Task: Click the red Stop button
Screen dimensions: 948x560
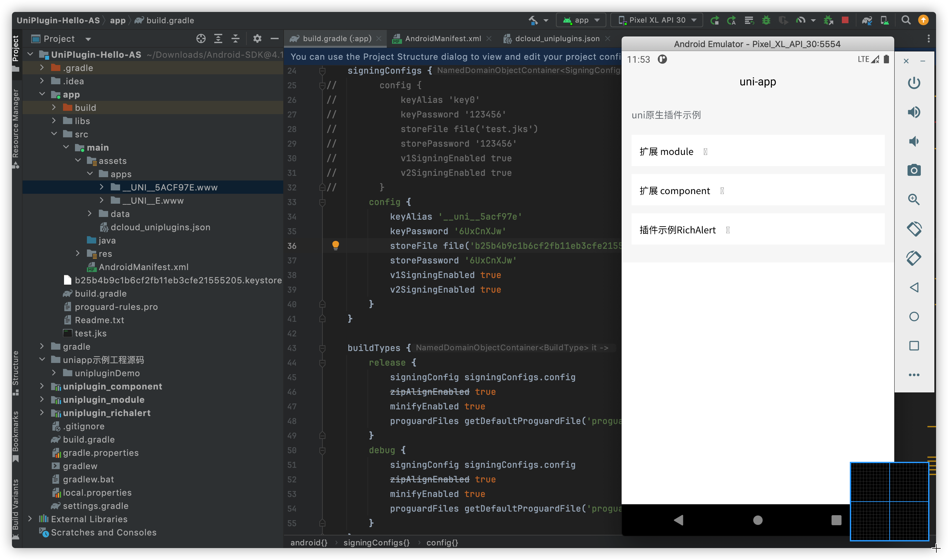Action: [845, 20]
